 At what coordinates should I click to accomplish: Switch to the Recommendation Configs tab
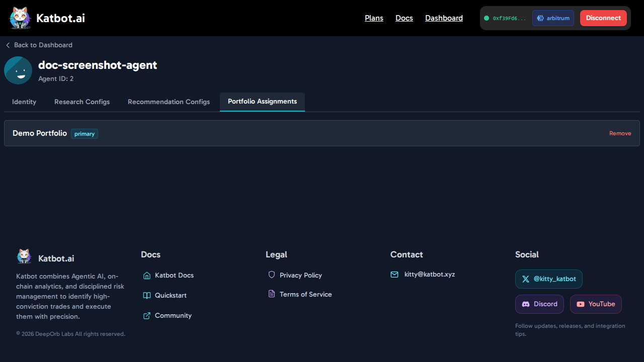click(169, 102)
